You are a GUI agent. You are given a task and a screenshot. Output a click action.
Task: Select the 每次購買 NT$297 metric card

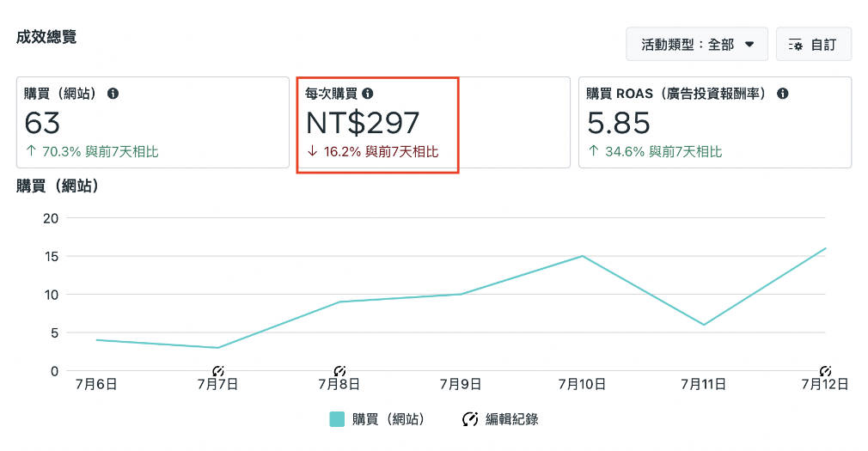point(433,122)
